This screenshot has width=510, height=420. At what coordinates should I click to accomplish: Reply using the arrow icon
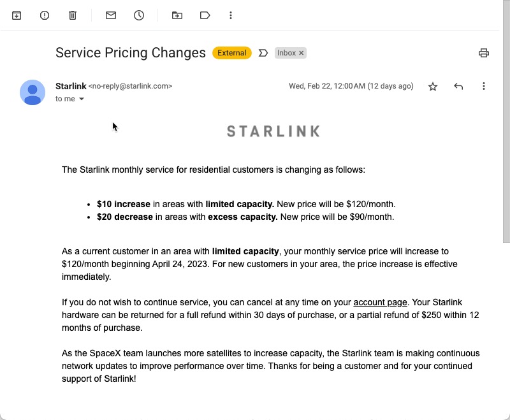pyautogui.click(x=458, y=86)
